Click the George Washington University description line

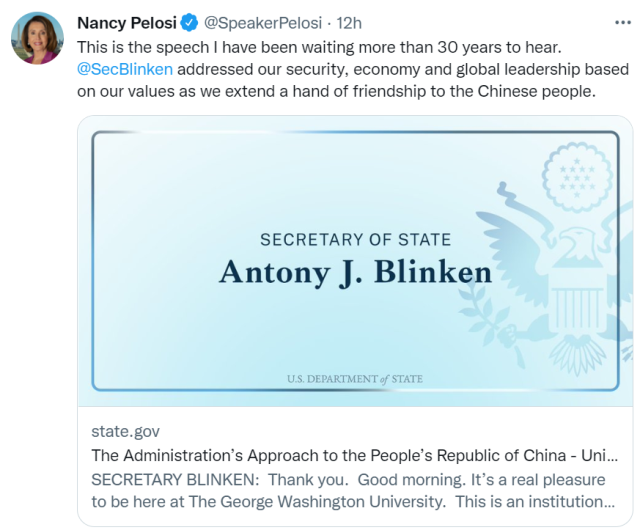pyautogui.click(x=350, y=501)
